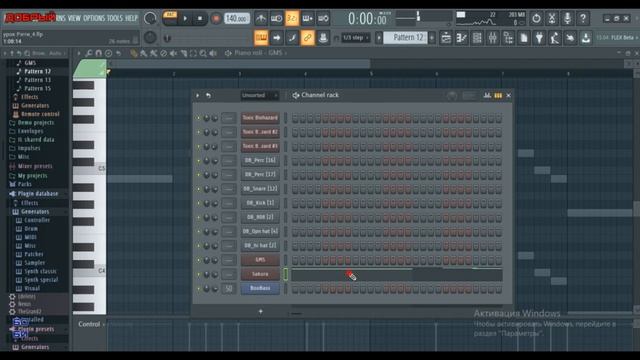Open the tempo tapper icon
Screen dimensions: 640x360
555,38
